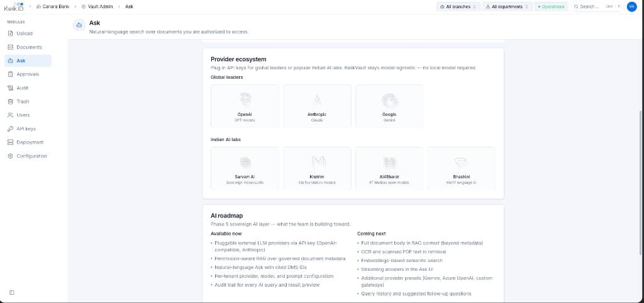Click the shield icon before Vault Admin
Viewport: 644px width, 303px height.
(x=84, y=6)
